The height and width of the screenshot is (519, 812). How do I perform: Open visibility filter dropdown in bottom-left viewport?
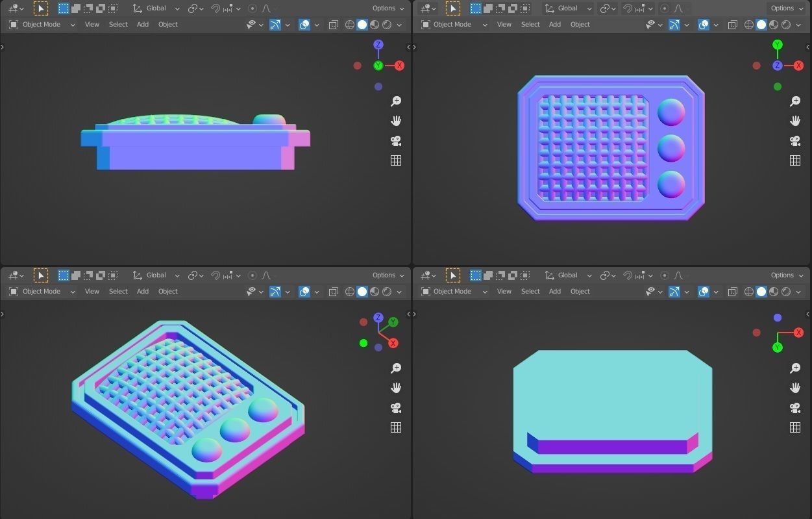(255, 292)
